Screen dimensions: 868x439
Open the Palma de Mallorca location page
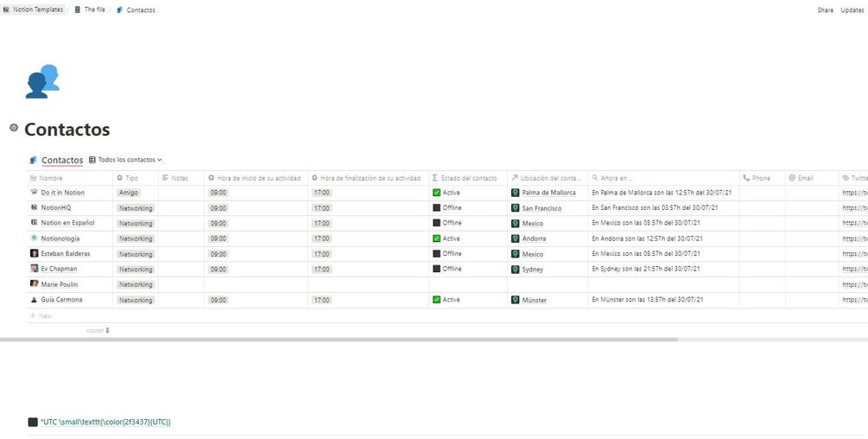(548, 193)
